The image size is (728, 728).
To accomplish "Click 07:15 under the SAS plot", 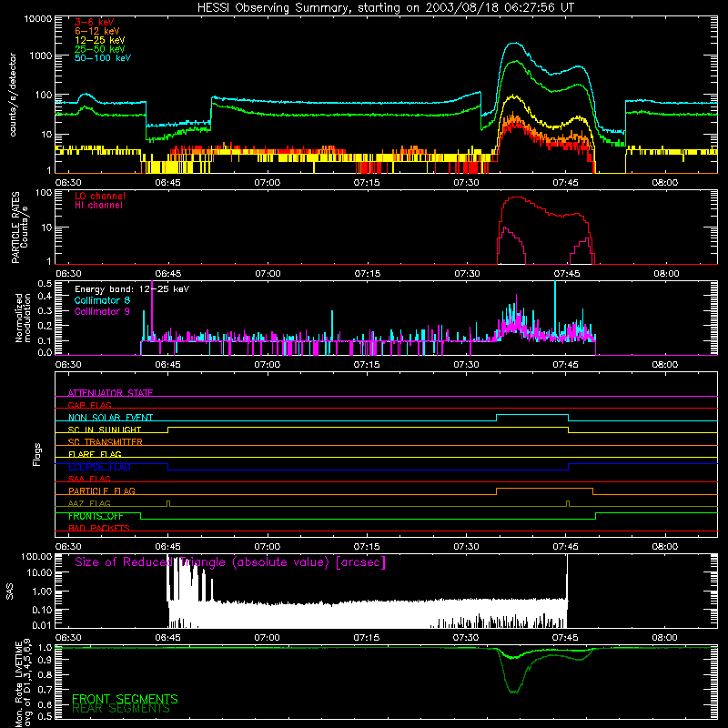I will coord(367,638).
